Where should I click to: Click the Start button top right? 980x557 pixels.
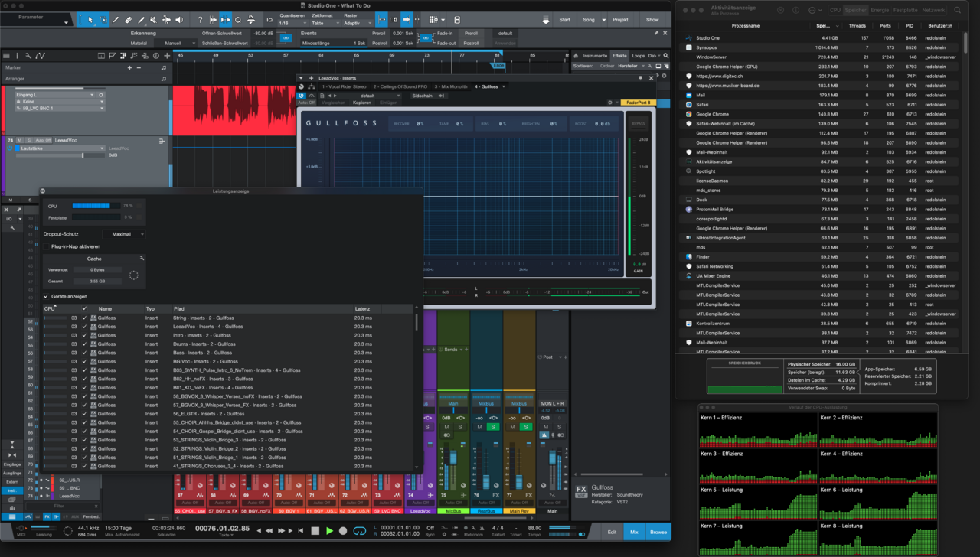click(565, 20)
